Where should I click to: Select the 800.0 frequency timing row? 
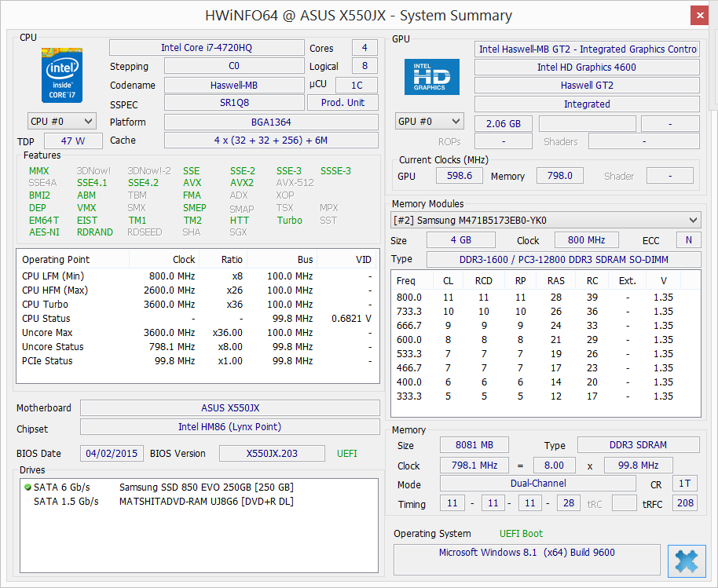pyautogui.click(x=545, y=298)
